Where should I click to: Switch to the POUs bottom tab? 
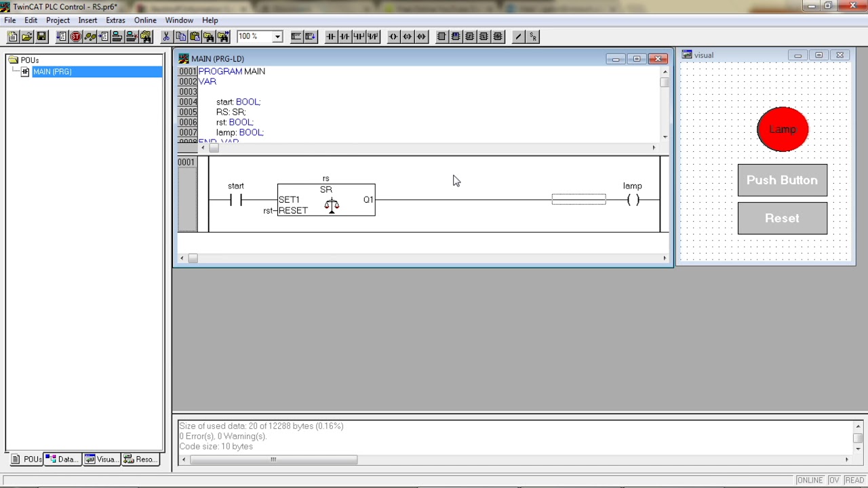click(x=26, y=460)
